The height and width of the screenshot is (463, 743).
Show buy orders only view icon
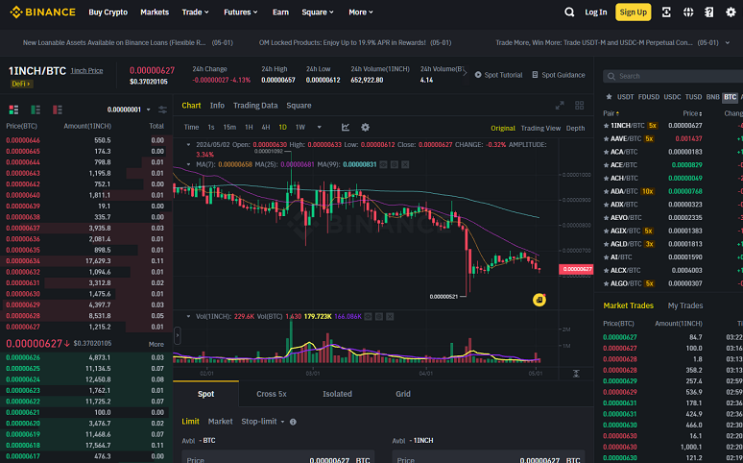point(36,109)
